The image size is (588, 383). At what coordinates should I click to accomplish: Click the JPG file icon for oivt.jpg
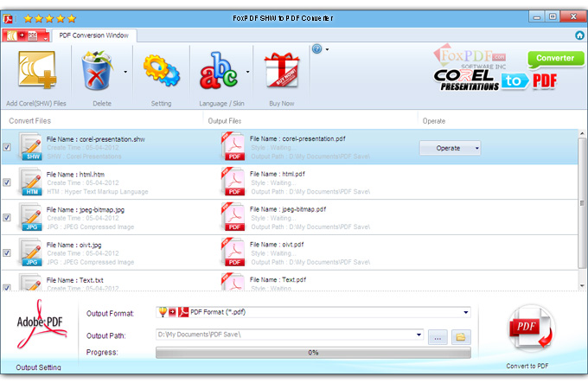click(31, 252)
